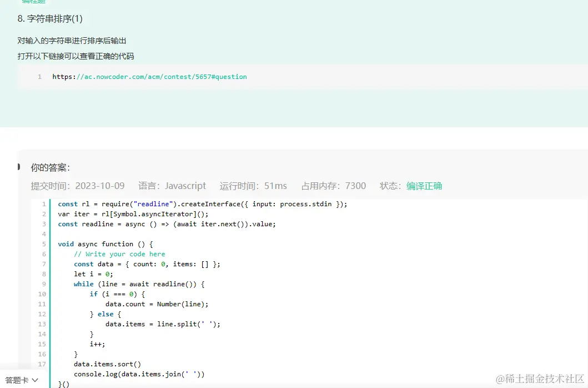Click code line 1 with require readline

(203, 204)
